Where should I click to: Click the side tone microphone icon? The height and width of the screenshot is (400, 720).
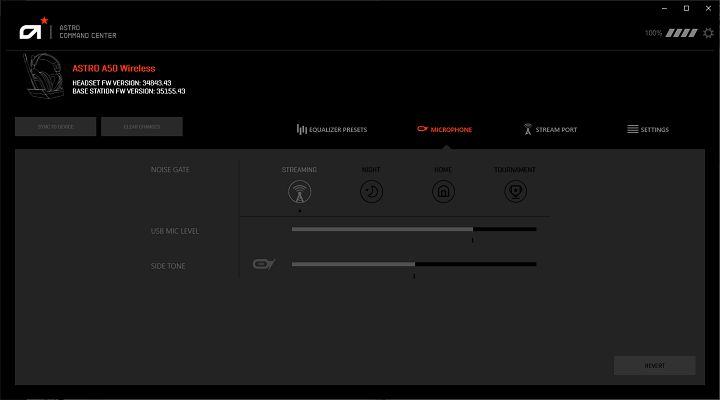tap(264, 264)
